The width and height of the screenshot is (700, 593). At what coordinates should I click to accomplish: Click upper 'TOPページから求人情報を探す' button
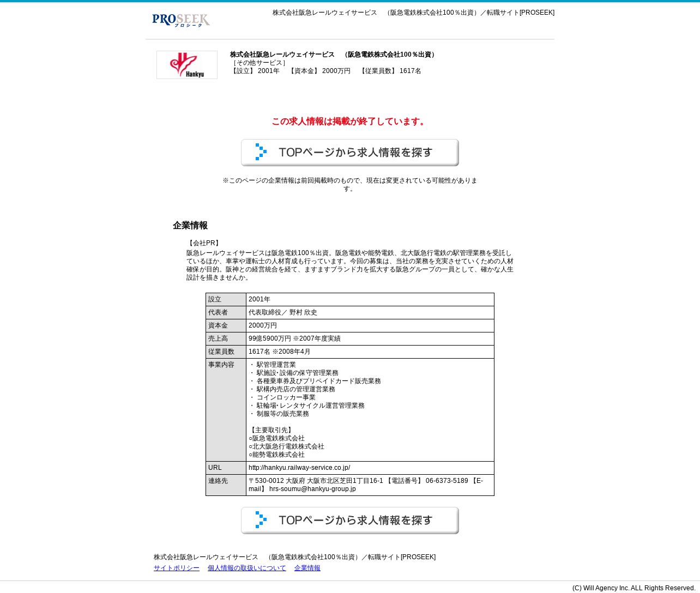pyautogui.click(x=350, y=153)
